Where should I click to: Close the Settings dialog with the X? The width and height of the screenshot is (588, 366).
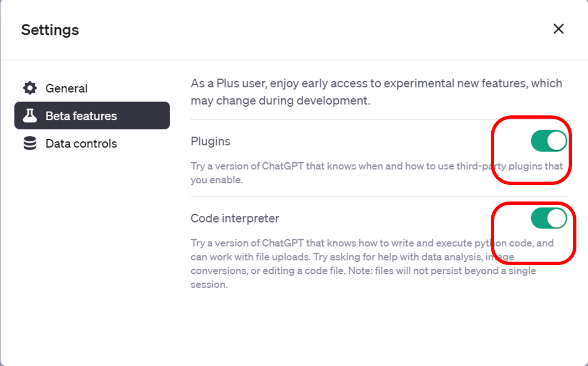click(558, 29)
